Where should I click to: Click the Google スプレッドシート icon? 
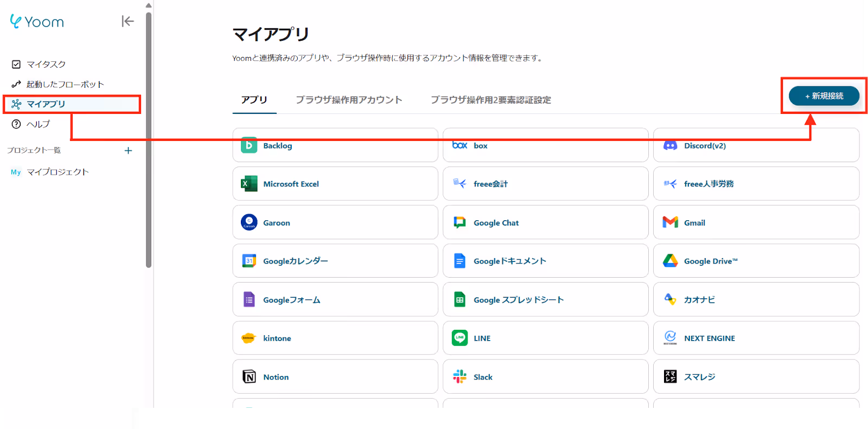pos(459,299)
